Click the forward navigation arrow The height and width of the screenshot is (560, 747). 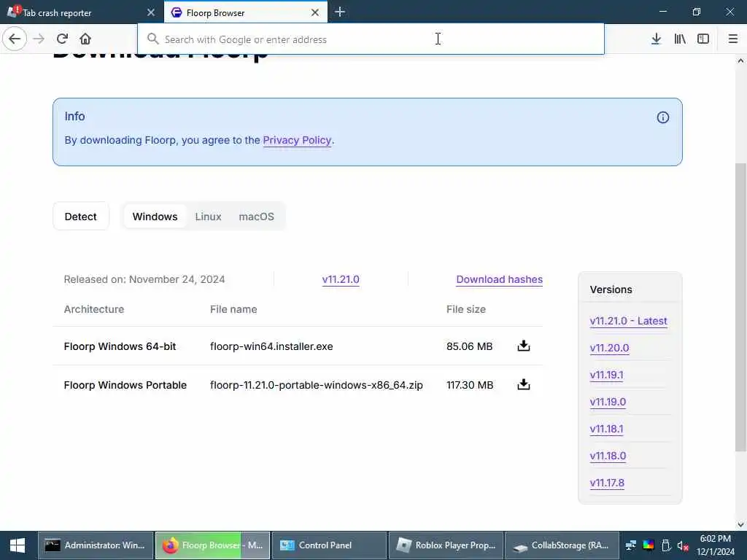(39, 39)
